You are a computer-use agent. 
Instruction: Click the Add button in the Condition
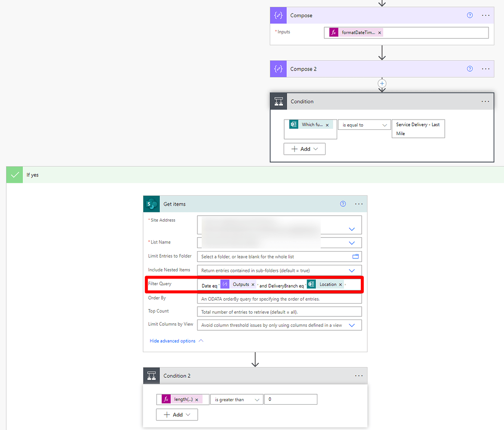(304, 149)
